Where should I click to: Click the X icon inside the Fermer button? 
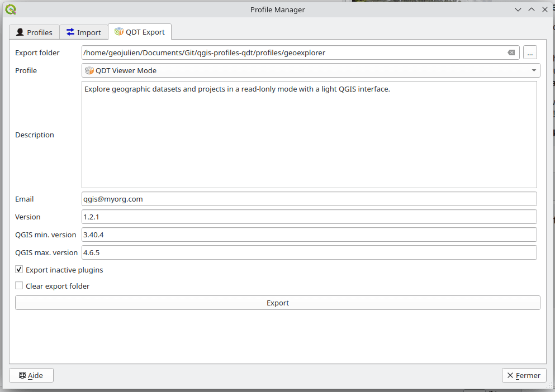510,375
